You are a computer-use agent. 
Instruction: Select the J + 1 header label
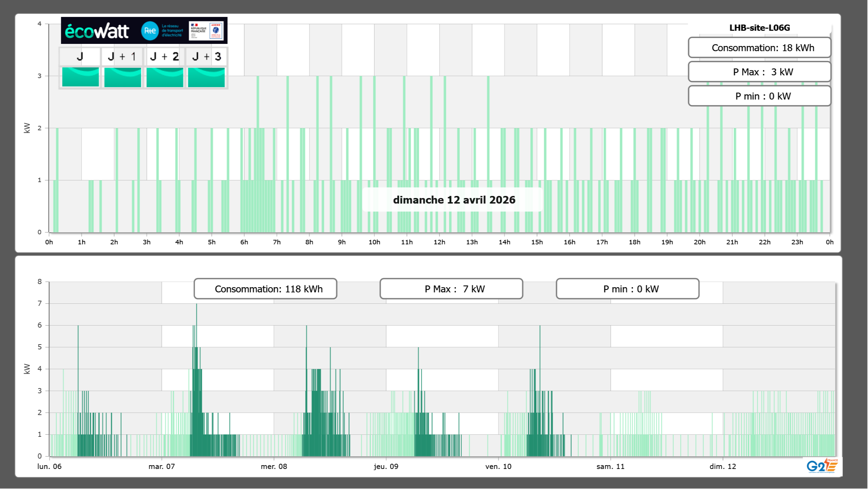point(122,56)
